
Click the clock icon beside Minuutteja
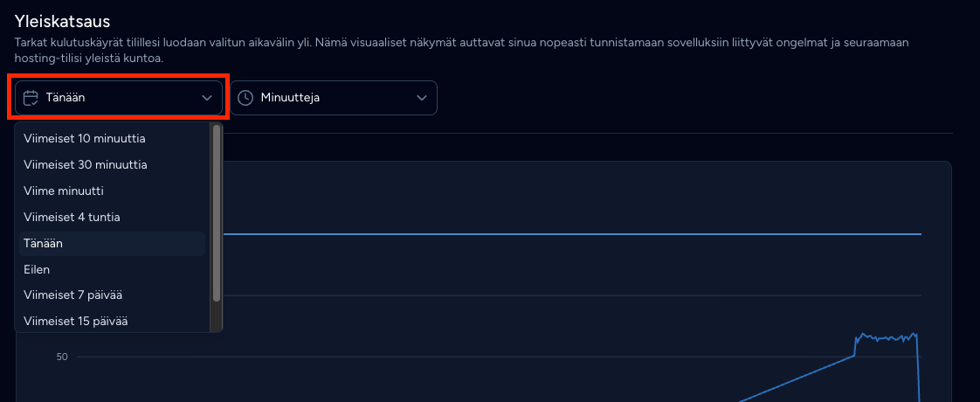(245, 98)
